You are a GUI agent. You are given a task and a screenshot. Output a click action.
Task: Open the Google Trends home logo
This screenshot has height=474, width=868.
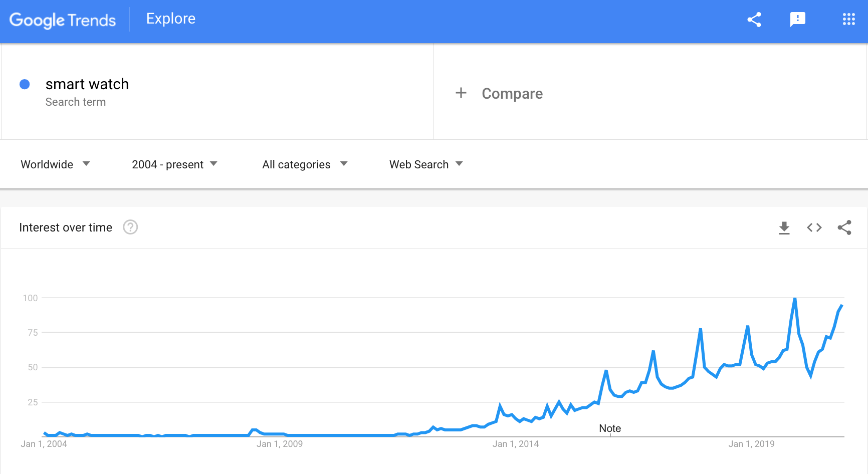point(63,20)
